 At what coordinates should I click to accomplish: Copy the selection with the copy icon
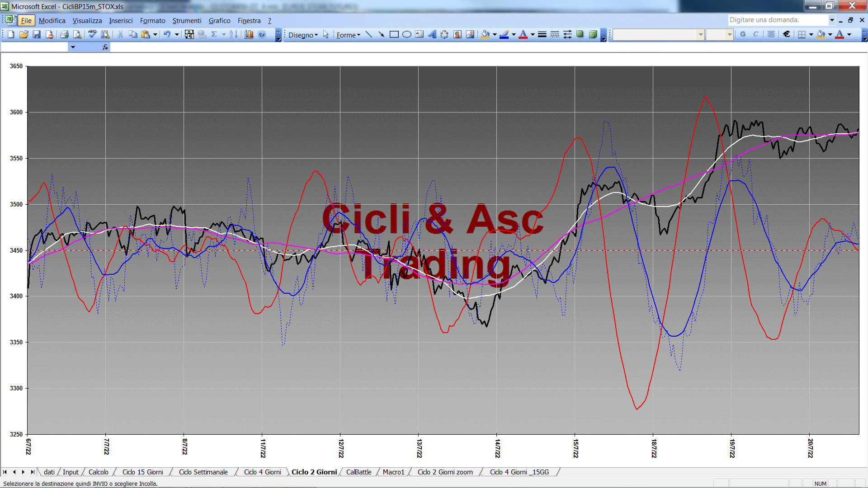pyautogui.click(x=133, y=34)
